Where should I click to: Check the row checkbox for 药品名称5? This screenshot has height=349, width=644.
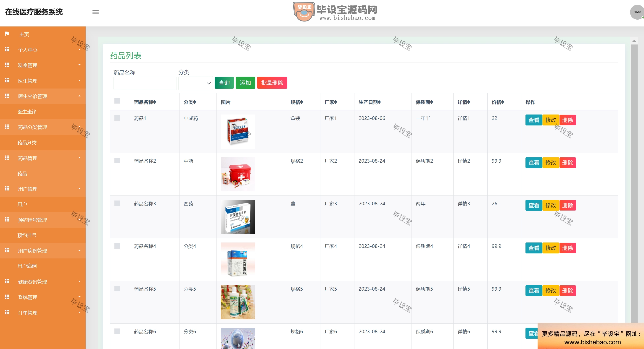(117, 289)
